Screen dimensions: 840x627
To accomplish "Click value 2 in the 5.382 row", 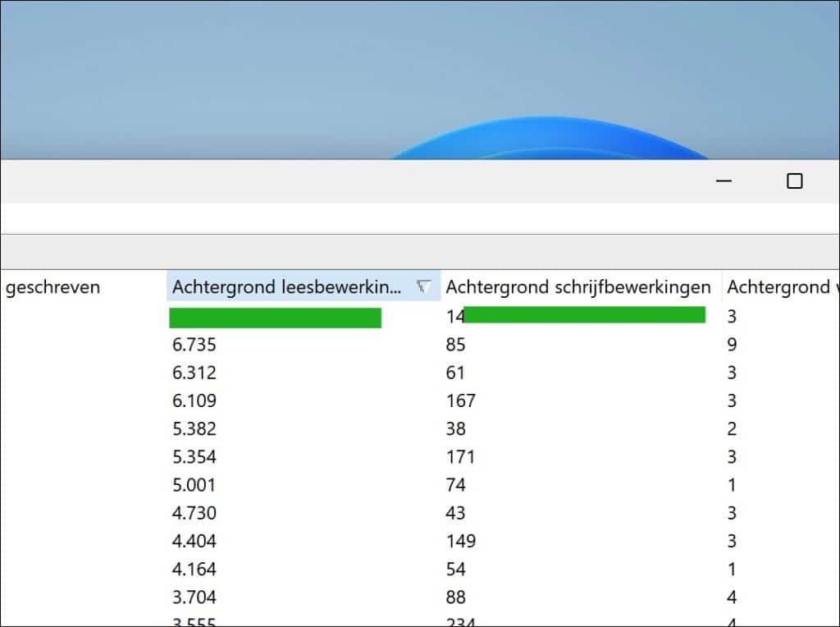I will [x=732, y=428].
